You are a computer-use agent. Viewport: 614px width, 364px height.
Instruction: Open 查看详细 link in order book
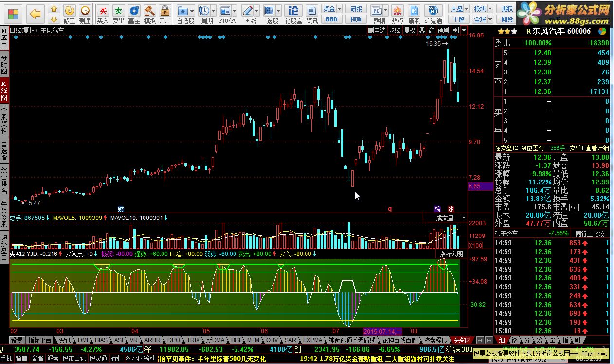pos(597,148)
